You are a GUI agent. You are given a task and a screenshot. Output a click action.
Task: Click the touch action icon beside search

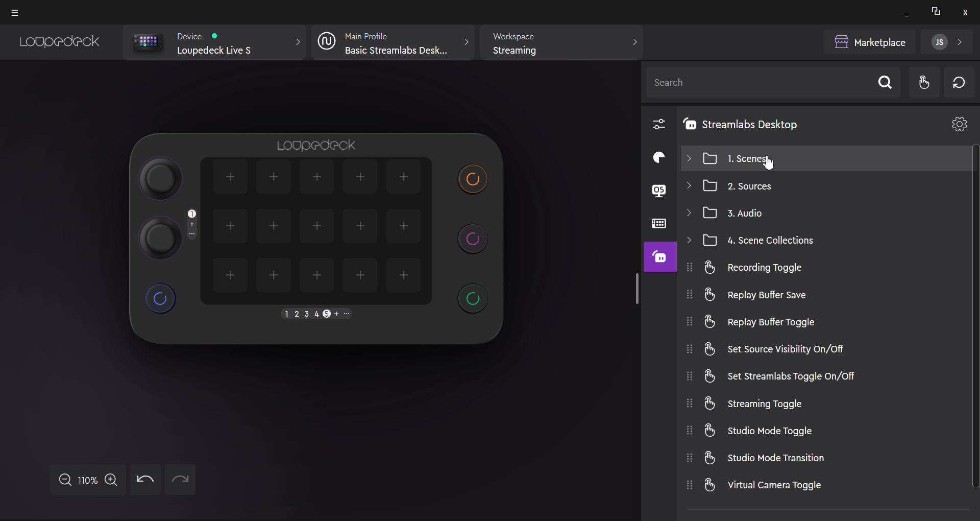[x=924, y=82]
